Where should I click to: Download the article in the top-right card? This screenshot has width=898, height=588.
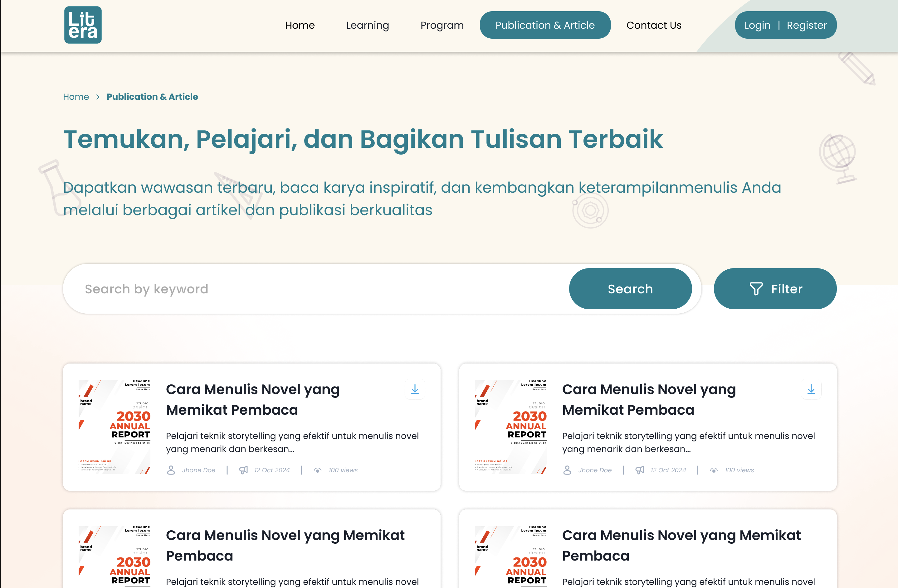tap(811, 389)
